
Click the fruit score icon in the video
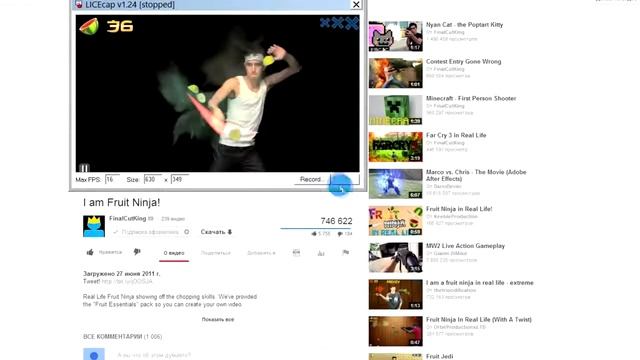[89, 27]
